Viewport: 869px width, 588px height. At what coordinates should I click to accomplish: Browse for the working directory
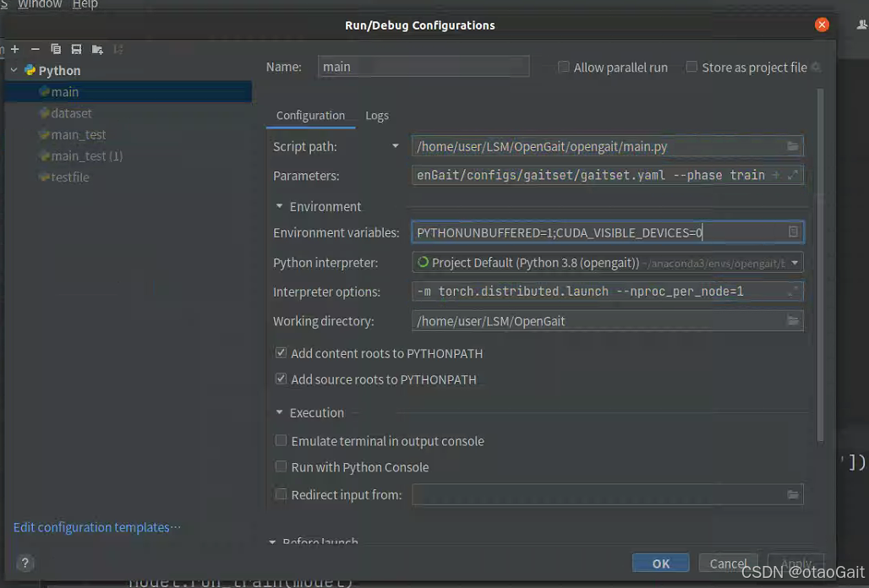click(792, 320)
